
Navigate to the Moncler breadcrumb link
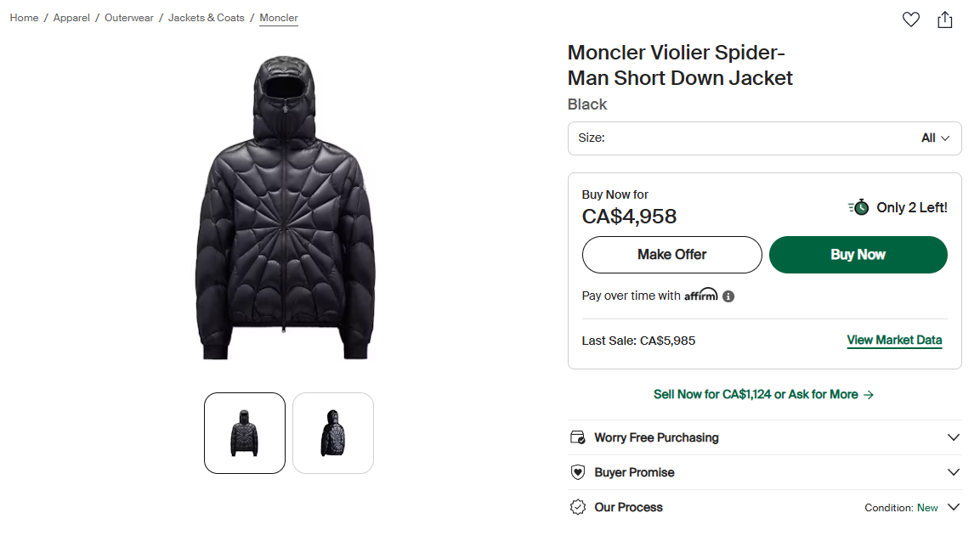[x=278, y=17]
